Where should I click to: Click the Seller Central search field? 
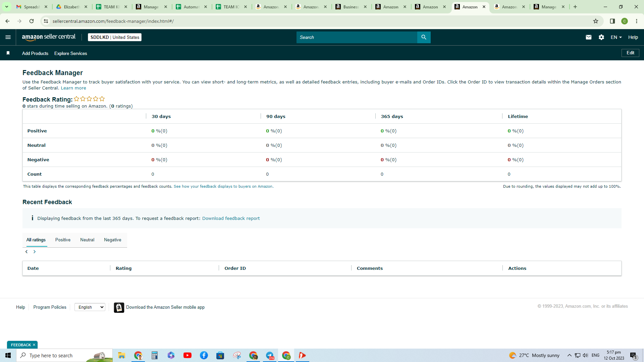(357, 37)
